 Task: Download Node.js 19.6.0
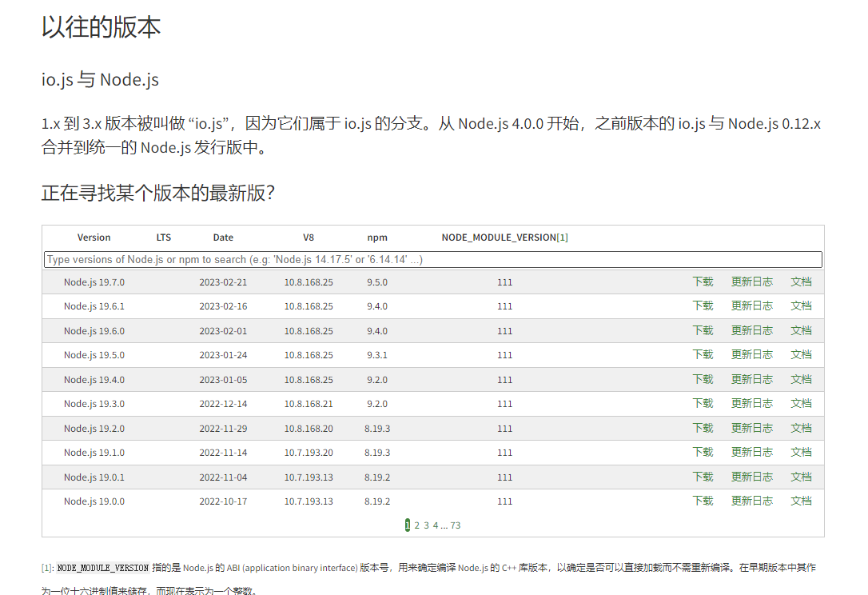703,330
